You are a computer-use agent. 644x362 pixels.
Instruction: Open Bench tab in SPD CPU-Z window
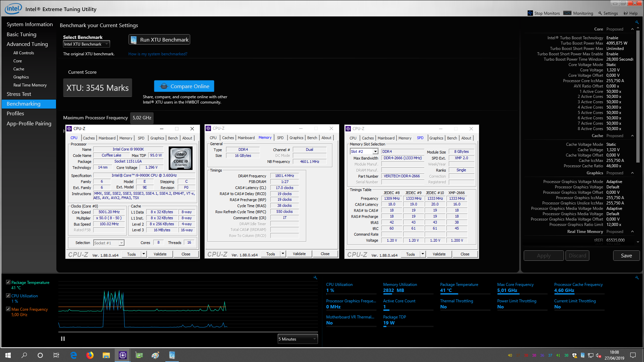coord(452,138)
